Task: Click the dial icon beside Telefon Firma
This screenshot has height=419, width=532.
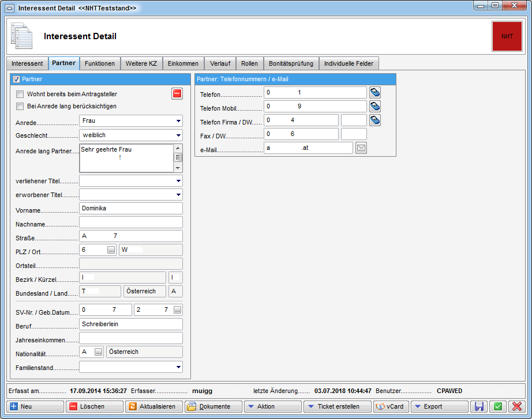Action: click(x=375, y=120)
